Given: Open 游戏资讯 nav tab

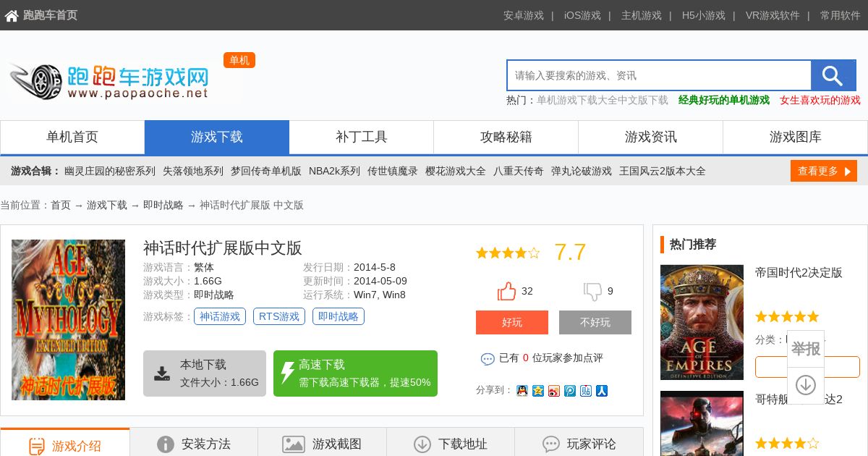Looking at the screenshot, I should (x=651, y=137).
